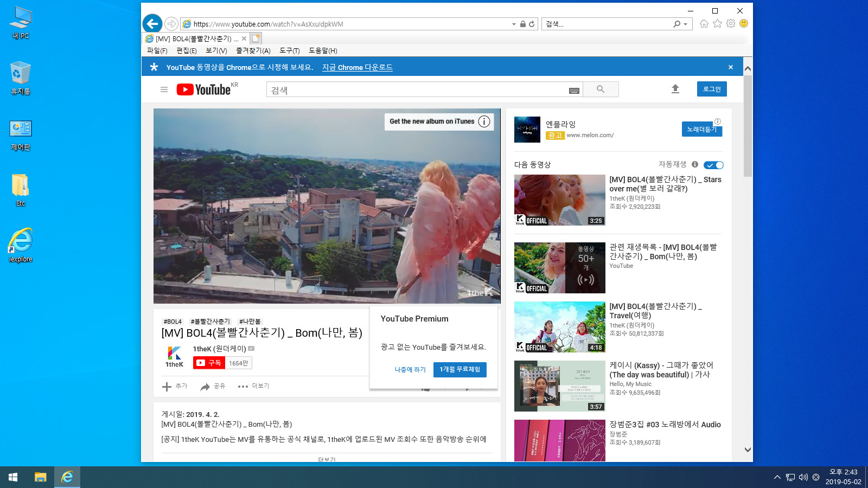Click the red 구독 subscribe button
Viewport: 868px width, 488px height.
[x=209, y=363]
